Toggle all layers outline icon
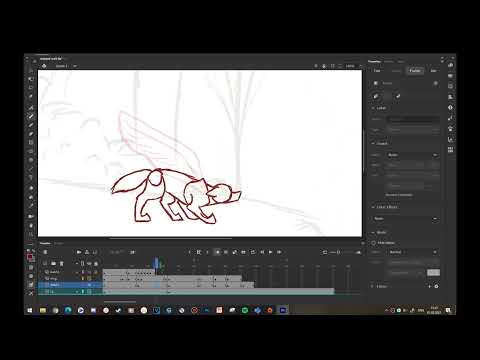This screenshot has height=360, width=480. pyautogui.click(x=82, y=263)
